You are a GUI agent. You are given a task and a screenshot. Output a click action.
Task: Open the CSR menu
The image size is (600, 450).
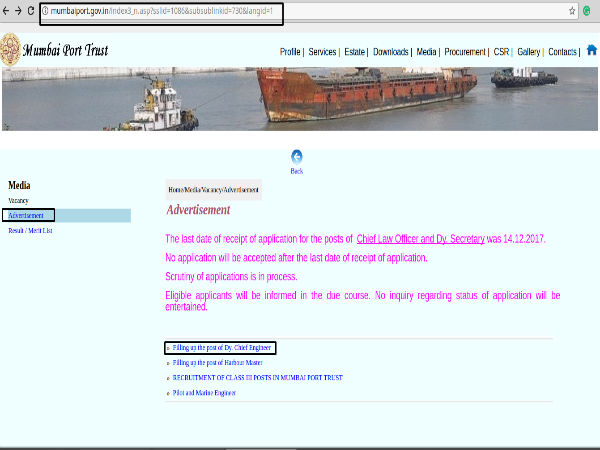pyautogui.click(x=501, y=52)
